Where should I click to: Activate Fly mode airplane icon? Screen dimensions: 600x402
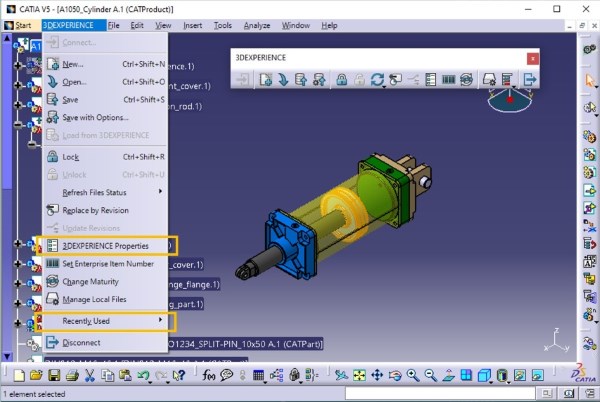click(341, 375)
